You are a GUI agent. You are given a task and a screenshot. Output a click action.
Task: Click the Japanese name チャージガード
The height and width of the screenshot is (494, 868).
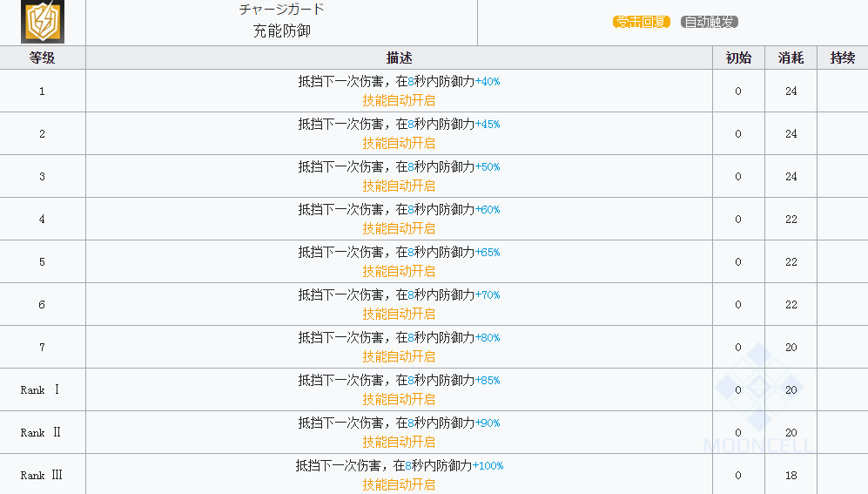coord(281,10)
